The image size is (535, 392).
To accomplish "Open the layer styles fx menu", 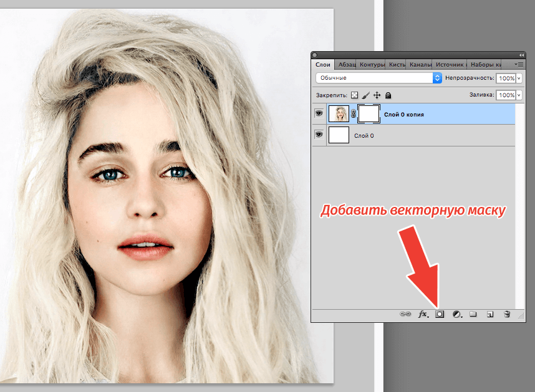I will tap(423, 315).
